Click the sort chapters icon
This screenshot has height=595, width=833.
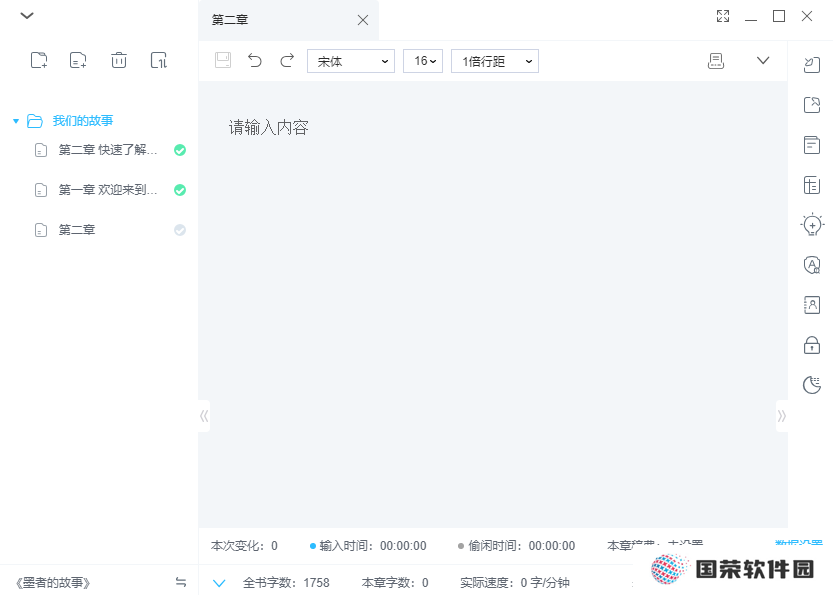(159, 60)
